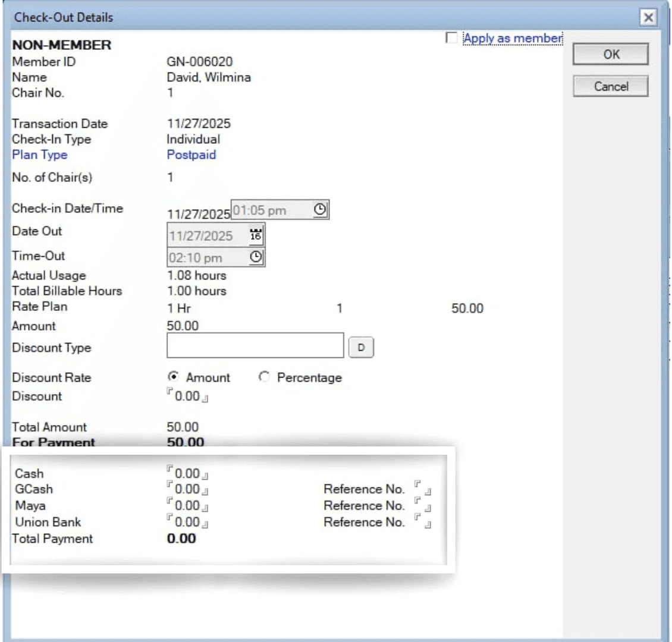
Task: Click the Total Payment value 0.00
Action: (x=181, y=539)
